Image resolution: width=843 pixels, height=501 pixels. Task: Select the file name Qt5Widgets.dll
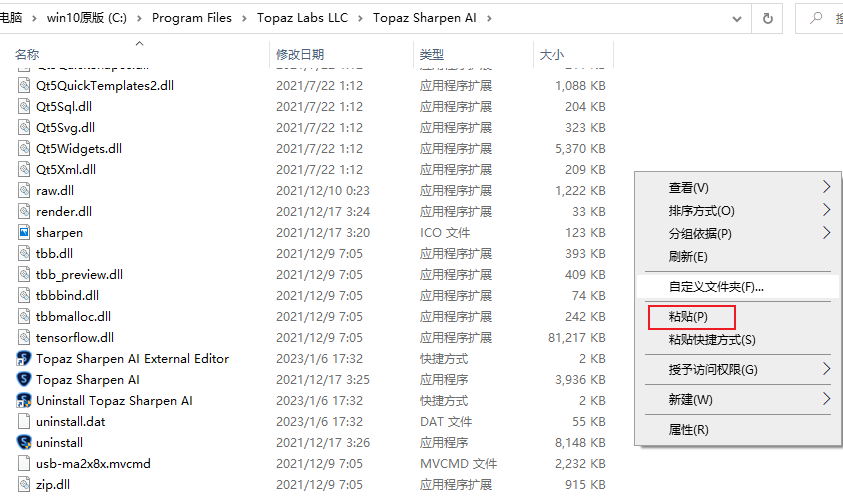coord(79,148)
